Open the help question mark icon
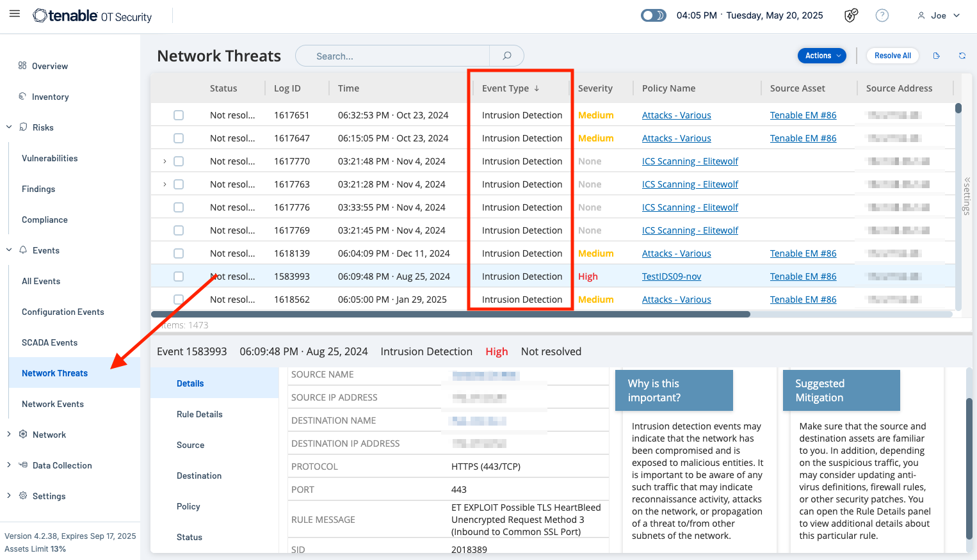This screenshot has width=977, height=560. [882, 15]
